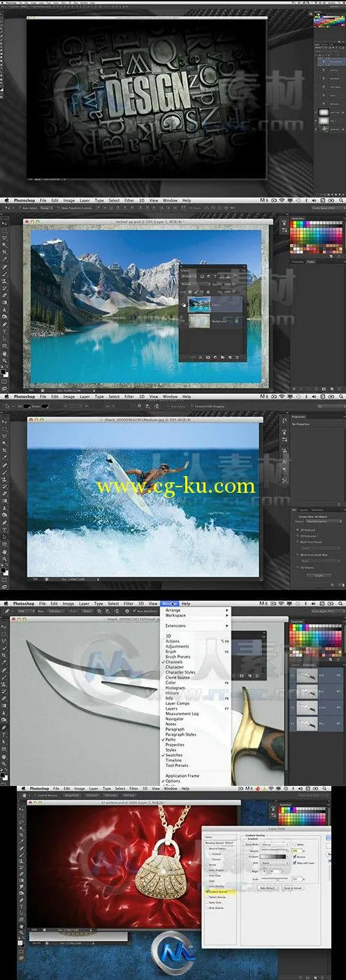This screenshot has width=346, height=980.
Task: Select the Background layer thumbnail in Layers panel
Action: pyautogui.click(x=199, y=321)
